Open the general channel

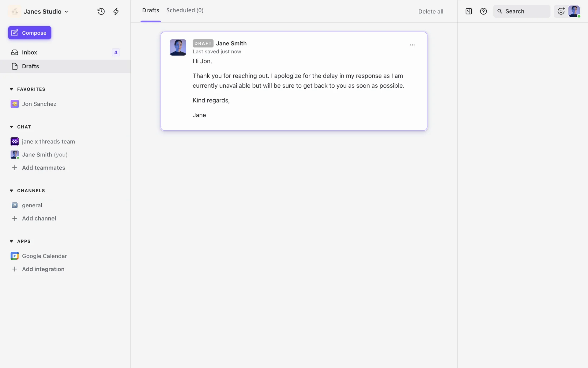click(x=32, y=205)
